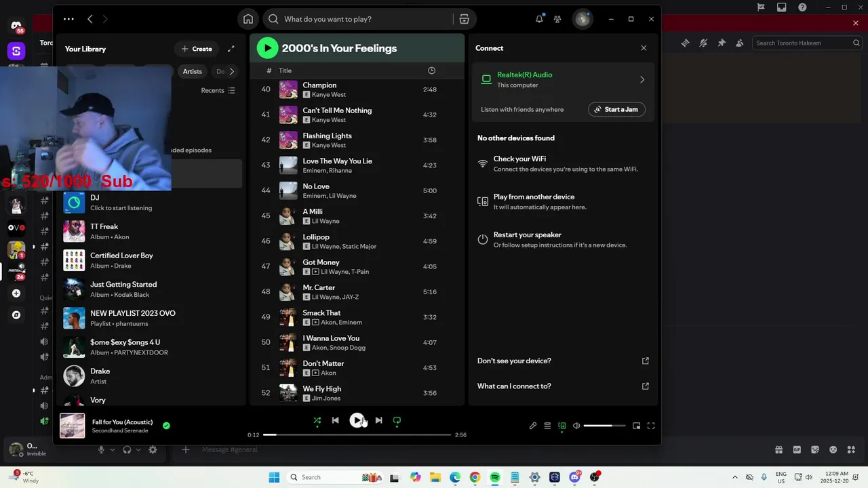
Task: Show more library filter chips with arrow
Action: pos(231,71)
